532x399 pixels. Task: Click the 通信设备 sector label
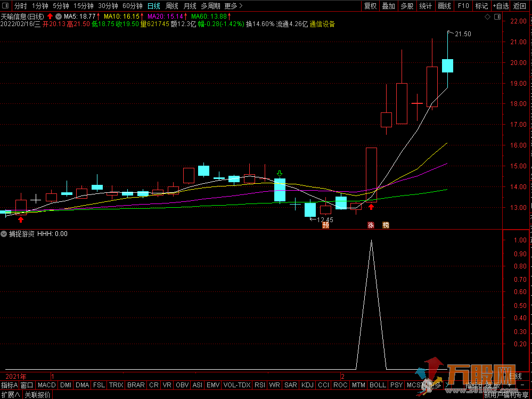coord(322,24)
